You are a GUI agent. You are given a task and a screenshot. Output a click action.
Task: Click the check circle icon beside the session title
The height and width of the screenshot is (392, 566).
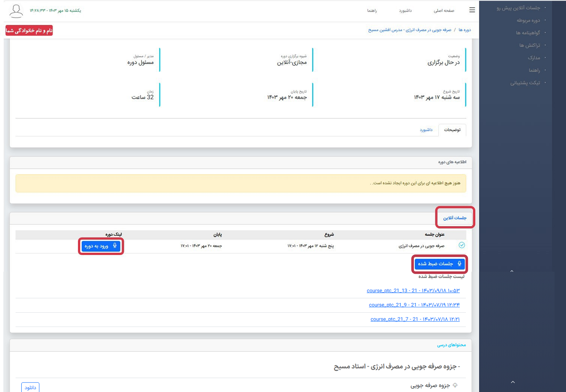point(462,245)
